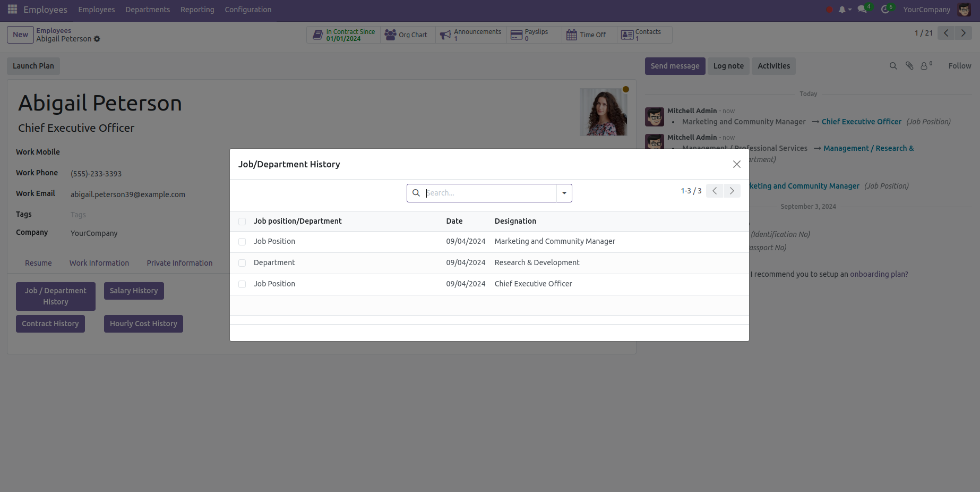This screenshot has width=980, height=492.
Task: Go to next employee record arrow
Action: click(963, 33)
